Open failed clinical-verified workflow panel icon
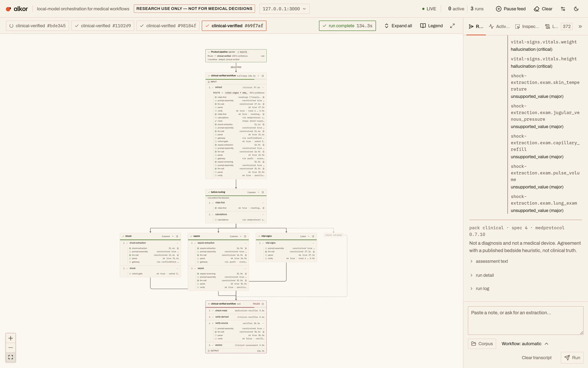This screenshot has width=588, height=368. (x=263, y=304)
